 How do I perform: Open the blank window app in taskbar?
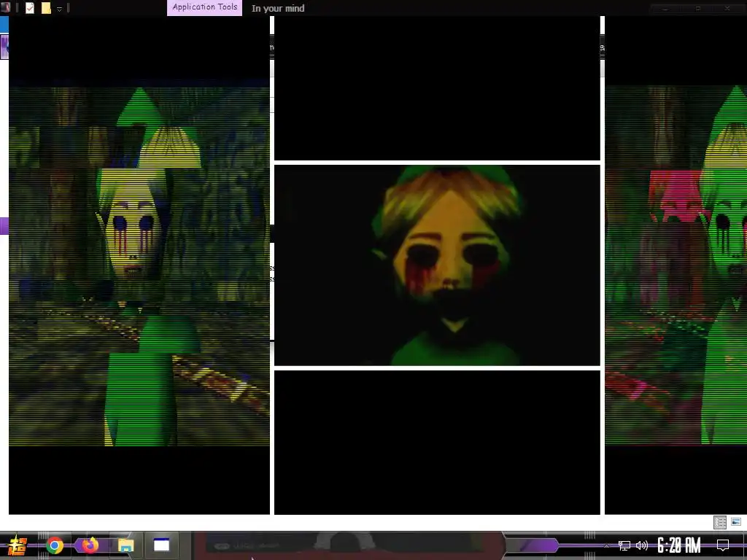pos(161,545)
